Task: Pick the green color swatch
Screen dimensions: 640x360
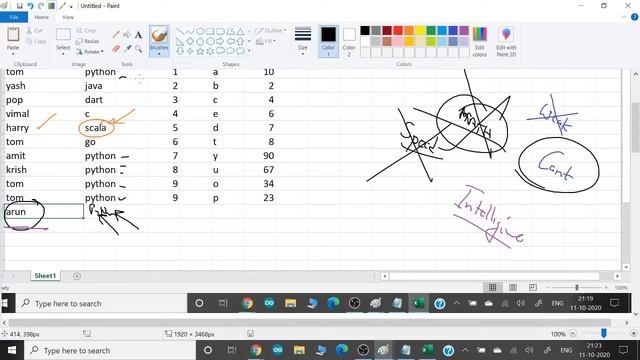Action: 431,30
